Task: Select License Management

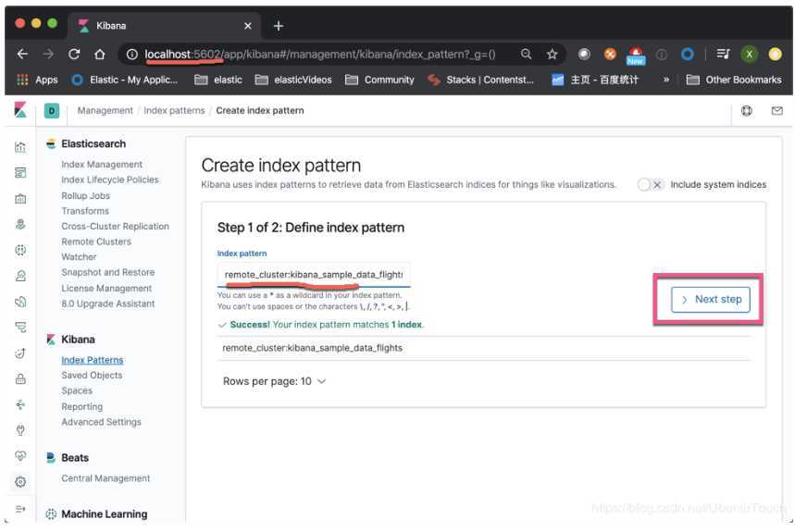Action: [106, 289]
